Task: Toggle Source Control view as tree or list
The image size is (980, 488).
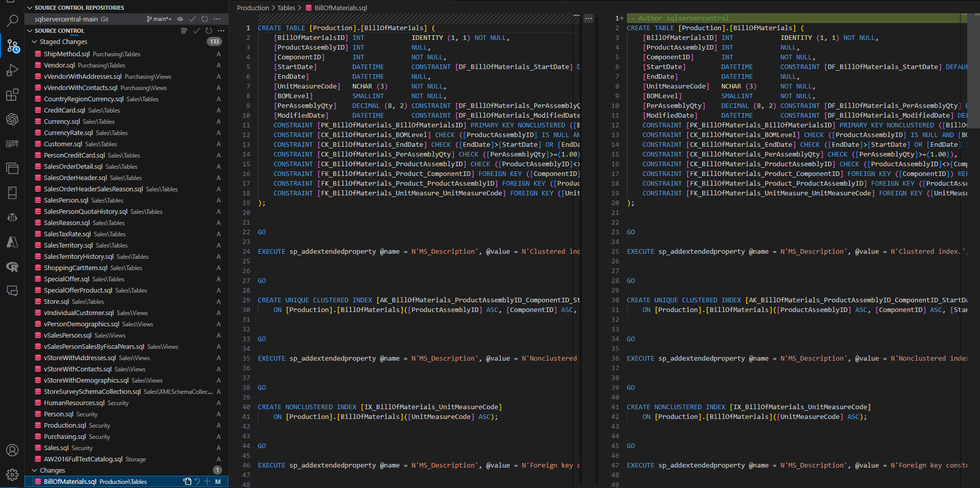Action: 184,31
